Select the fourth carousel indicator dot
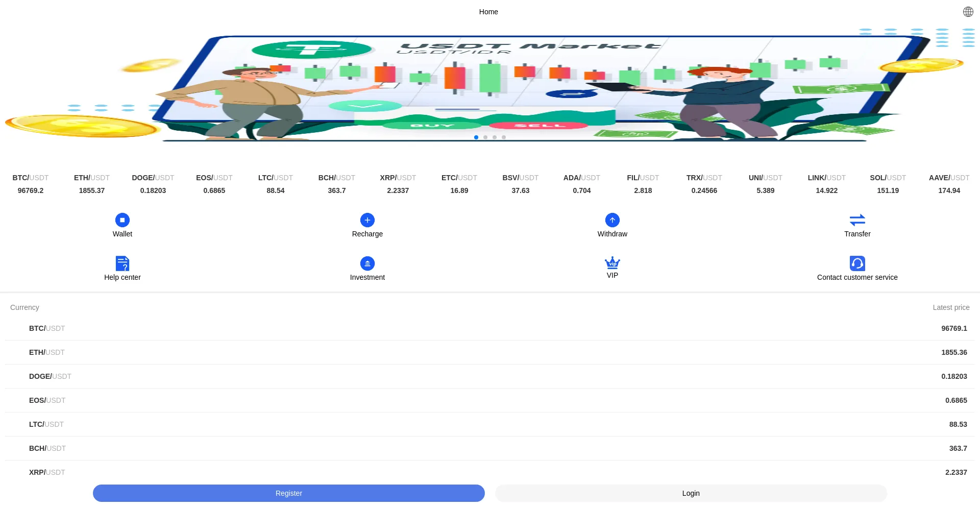 503,137
